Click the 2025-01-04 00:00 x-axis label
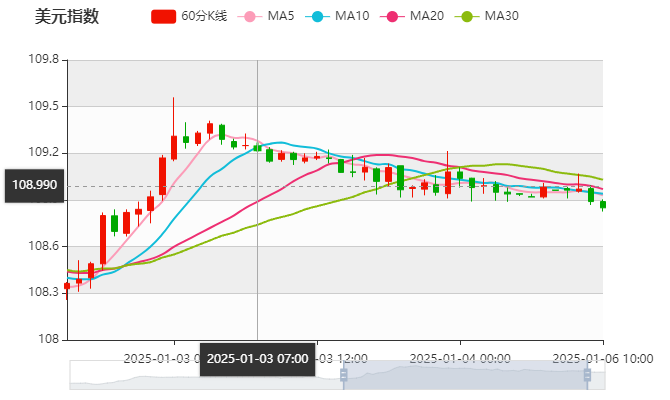670x400 pixels. [461, 358]
